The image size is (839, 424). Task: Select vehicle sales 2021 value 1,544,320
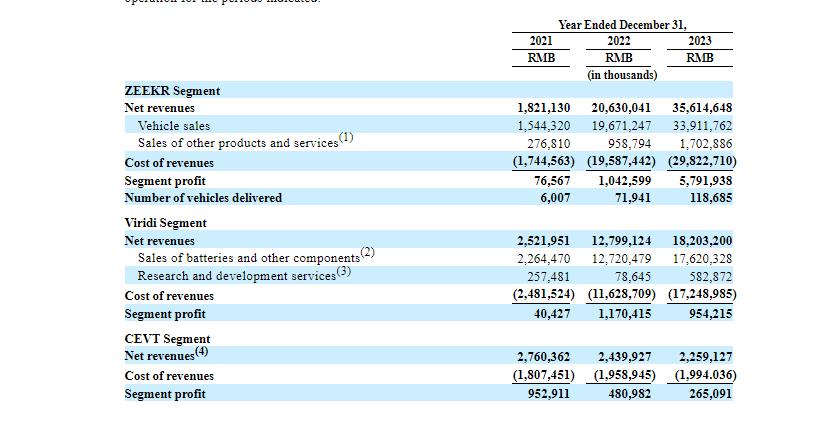coord(544,126)
